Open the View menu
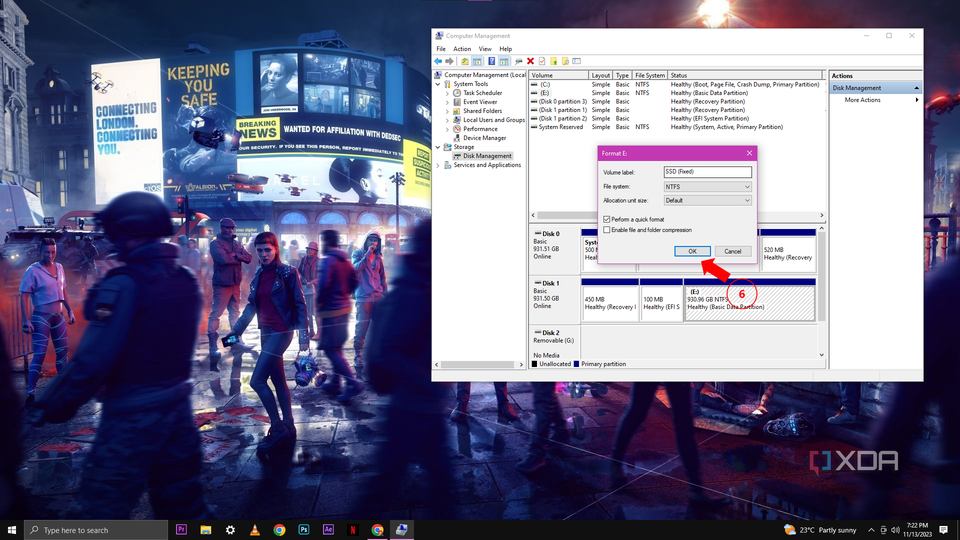The height and width of the screenshot is (540, 960). click(485, 48)
